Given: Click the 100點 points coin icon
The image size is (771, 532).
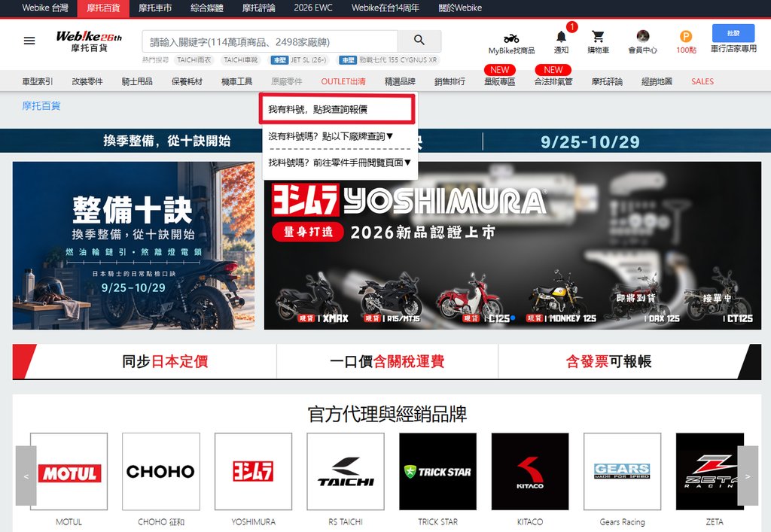Looking at the screenshot, I should [x=686, y=36].
